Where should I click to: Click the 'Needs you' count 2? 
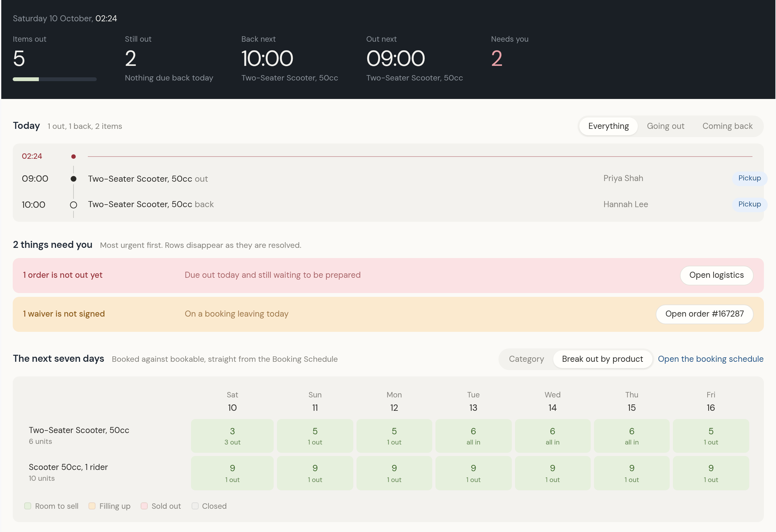pyautogui.click(x=497, y=59)
